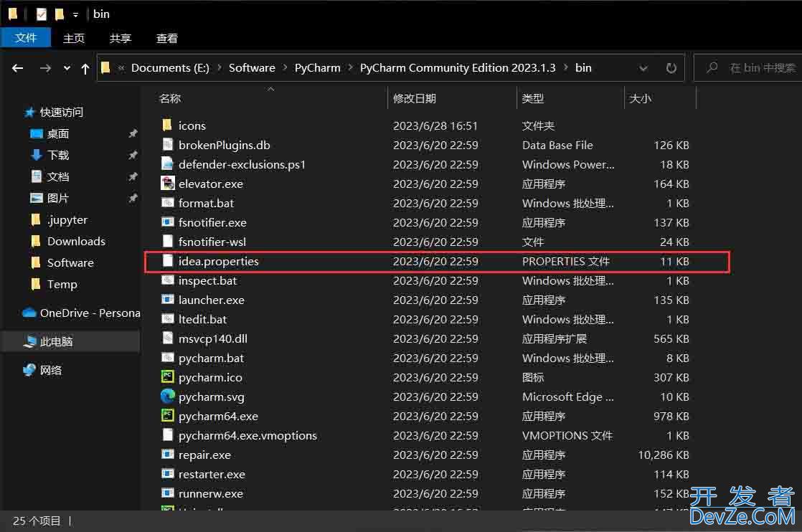Sort by the 类型 column header
This screenshot has width=802, height=532.
[532, 98]
